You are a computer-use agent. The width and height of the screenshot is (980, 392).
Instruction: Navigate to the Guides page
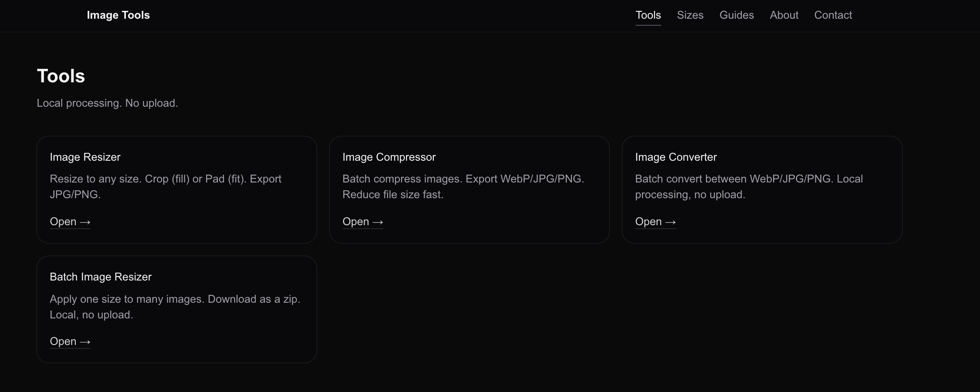click(736, 15)
